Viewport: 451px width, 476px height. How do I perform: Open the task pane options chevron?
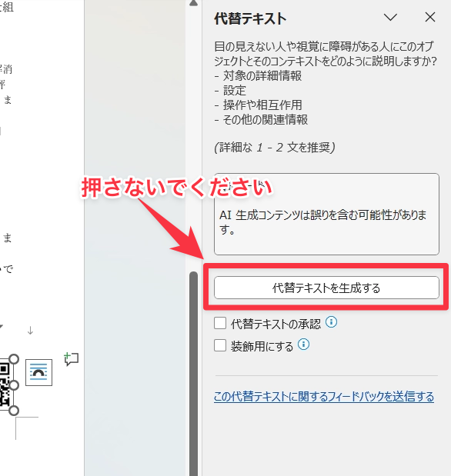(390, 17)
